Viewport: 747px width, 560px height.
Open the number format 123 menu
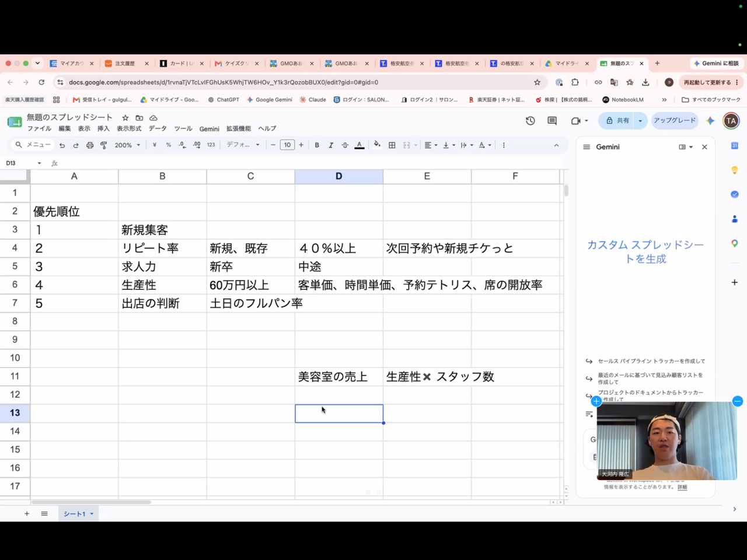tap(211, 145)
